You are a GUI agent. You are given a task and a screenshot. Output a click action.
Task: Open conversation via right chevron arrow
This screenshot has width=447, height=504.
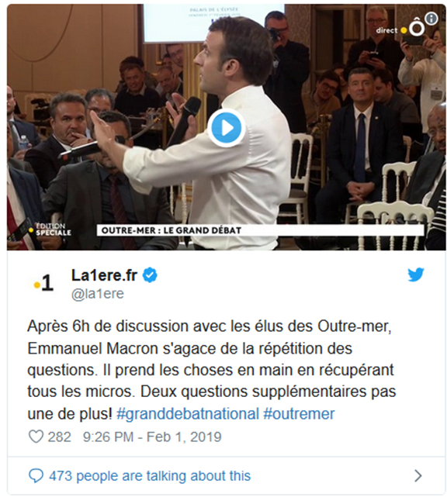(x=418, y=476)
